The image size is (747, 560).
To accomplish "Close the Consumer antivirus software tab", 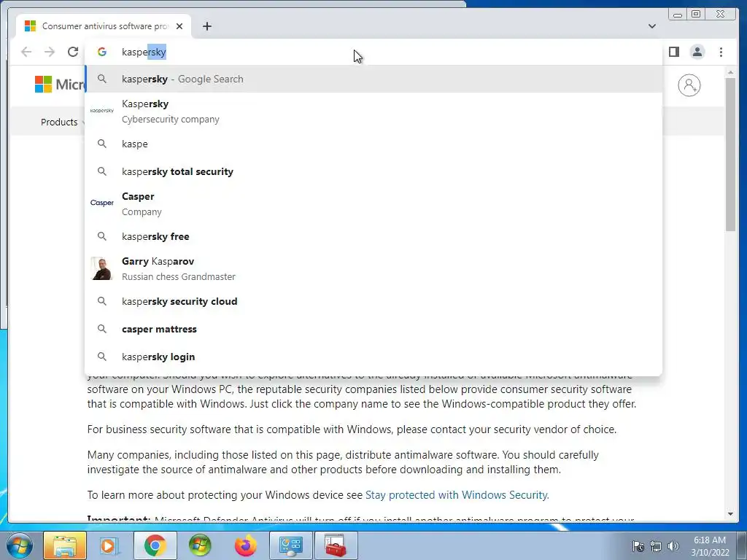I will 179,26.
